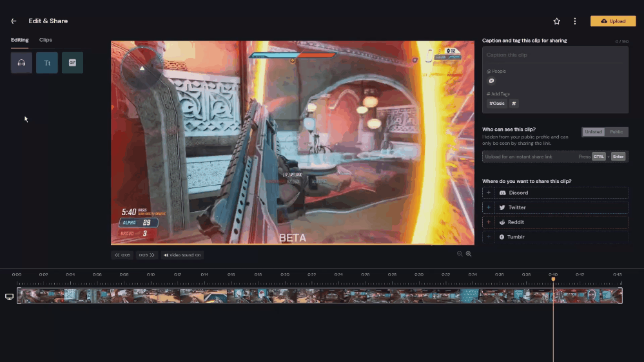Click the screen track monitor icon
Image resolution: width=644 pixels, height=362 pixels.
pyautogui.click(x=9, y=296)
